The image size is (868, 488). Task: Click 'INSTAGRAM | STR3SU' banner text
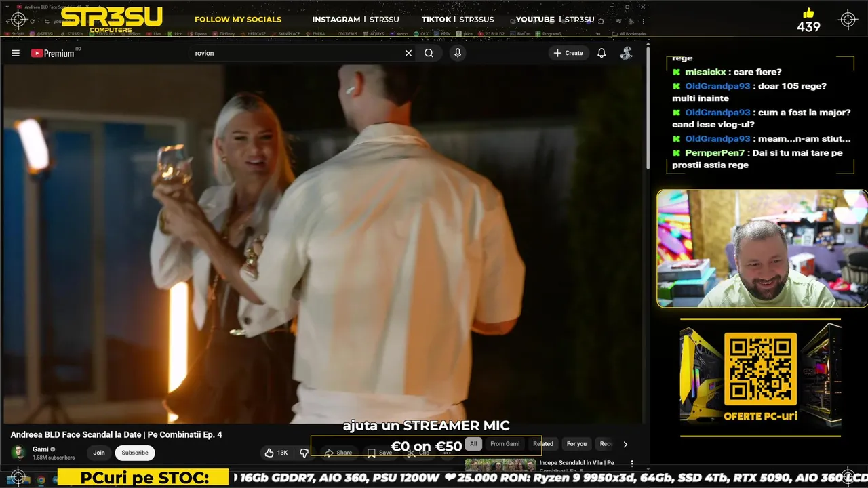[x=355, y=20]
